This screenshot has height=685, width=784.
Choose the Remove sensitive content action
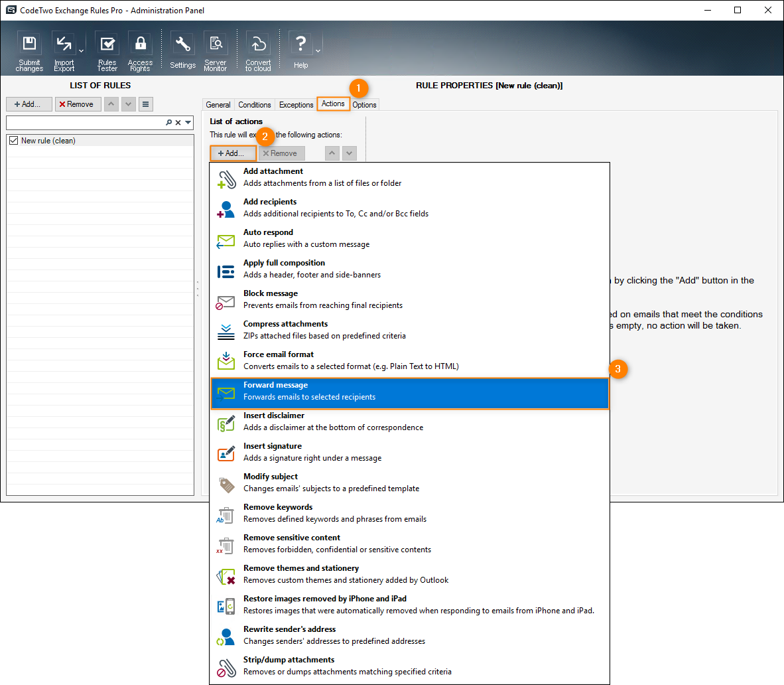(x=409, y=544)
